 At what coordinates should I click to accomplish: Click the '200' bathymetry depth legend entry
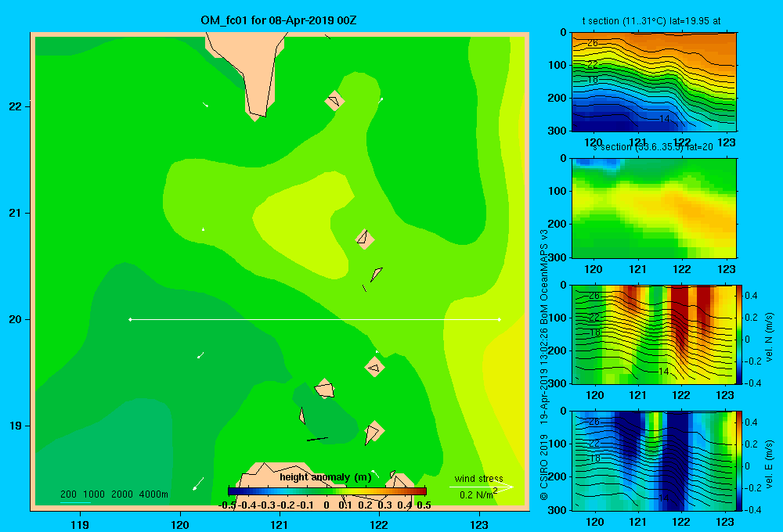coord(68,494)
